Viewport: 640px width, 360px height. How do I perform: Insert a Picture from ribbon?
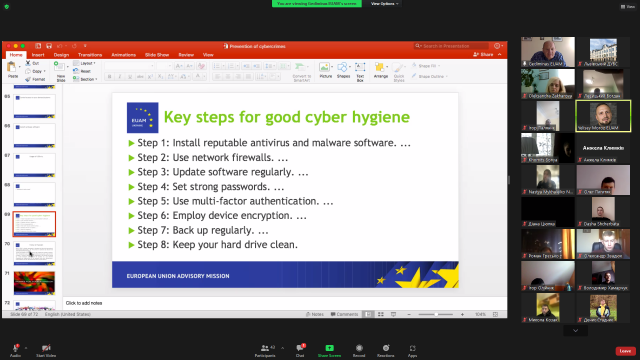tap(325, 70)
